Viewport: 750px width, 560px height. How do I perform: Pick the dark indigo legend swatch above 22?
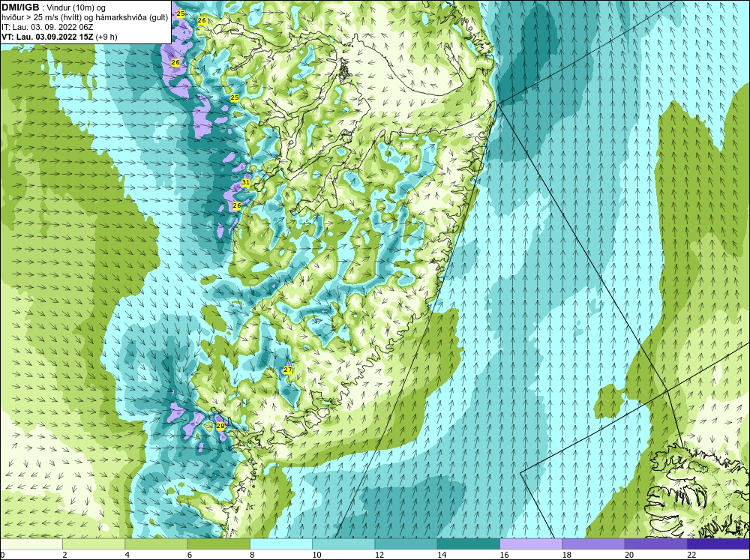(x=718, y=544)
